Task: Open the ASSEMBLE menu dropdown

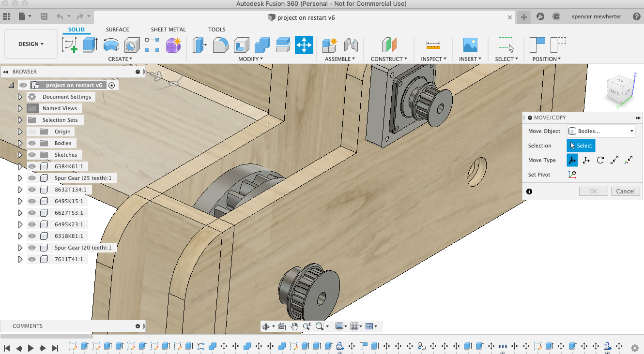Action: tap(340, 59)
